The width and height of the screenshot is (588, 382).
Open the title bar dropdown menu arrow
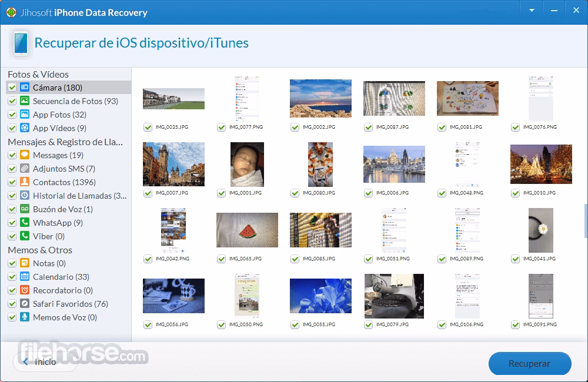[532, 10]
